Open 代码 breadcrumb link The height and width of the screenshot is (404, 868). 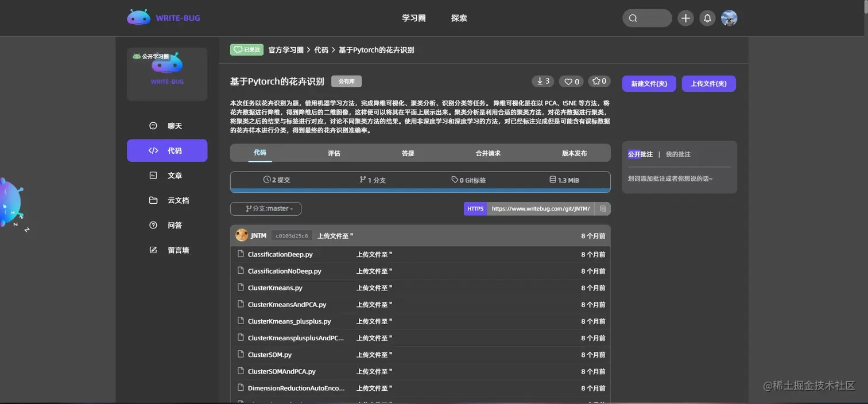[321, 50]
